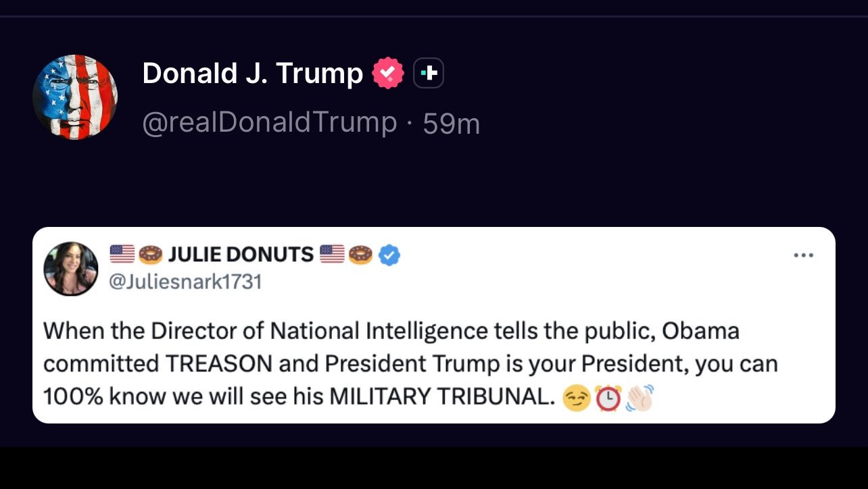The image size is (868, 489).
Task: Click the donut emoji beside the blue checkmark
Action: (x=360, y=255)
